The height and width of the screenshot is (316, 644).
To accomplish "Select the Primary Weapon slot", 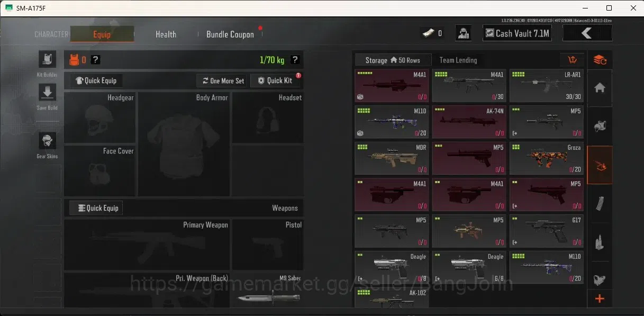I will point(147,245).
